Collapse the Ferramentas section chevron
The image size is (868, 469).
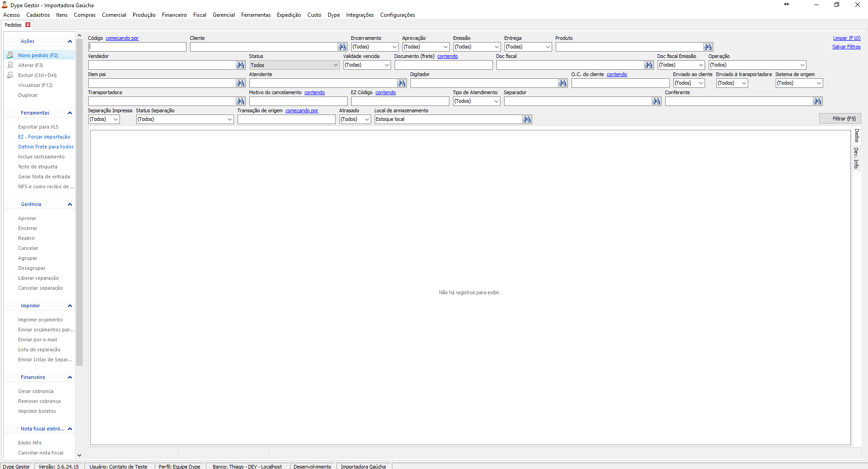70,113
